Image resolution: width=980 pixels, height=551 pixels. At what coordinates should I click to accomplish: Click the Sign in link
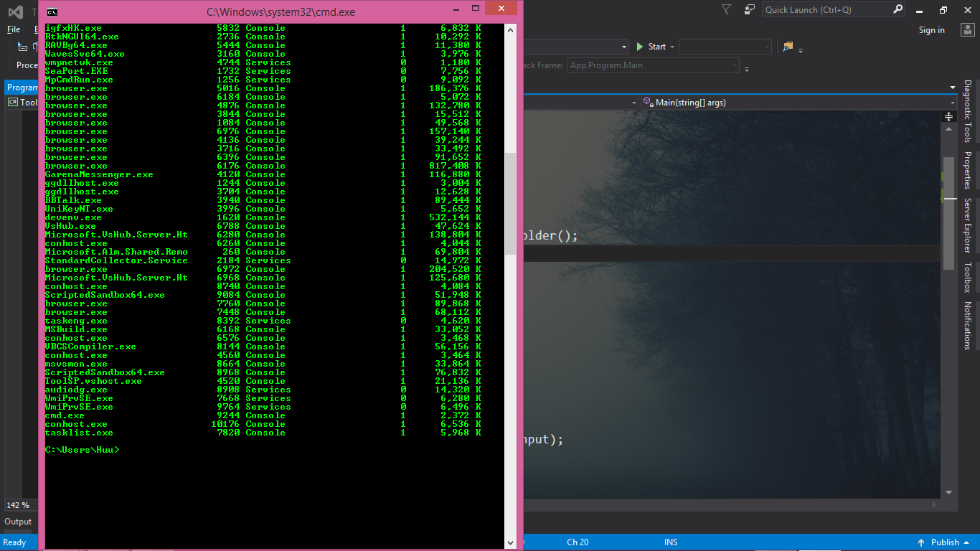pyautogui.click(x=931, y=30)
